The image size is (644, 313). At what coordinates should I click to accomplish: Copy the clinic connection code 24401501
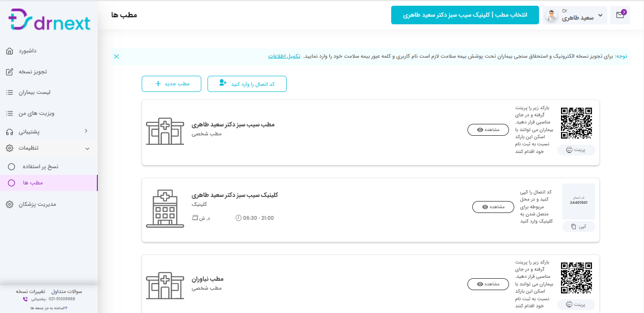(x=579, y=226)
